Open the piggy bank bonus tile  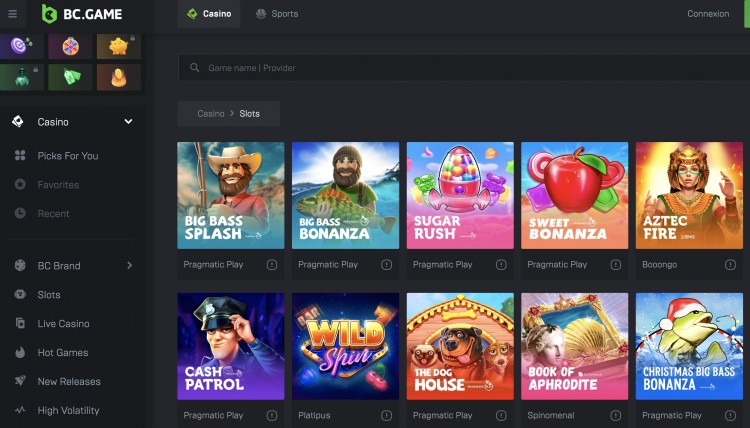119,46
